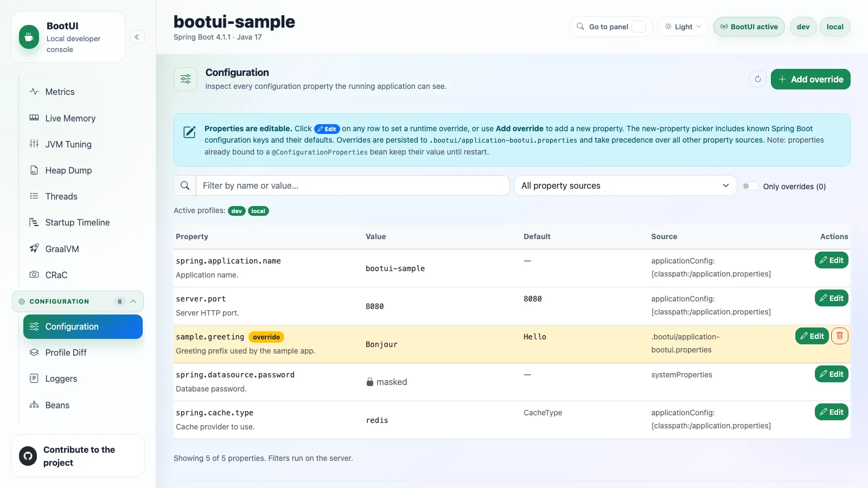Screen dimensions: 868x488
Task: Click the yellow override badge on sample.greeting
Action: coord(266,337)
